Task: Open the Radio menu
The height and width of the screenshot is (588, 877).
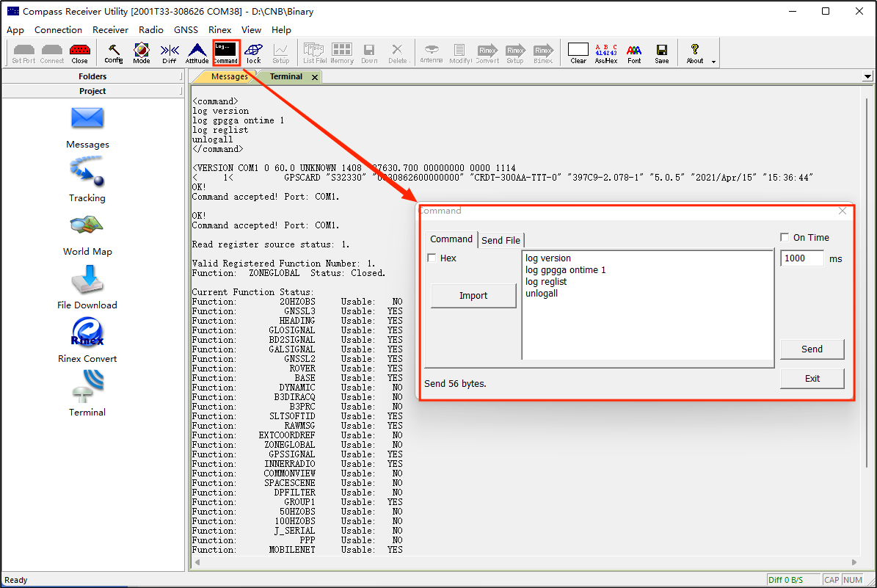Action: click(x=151, y=29)
